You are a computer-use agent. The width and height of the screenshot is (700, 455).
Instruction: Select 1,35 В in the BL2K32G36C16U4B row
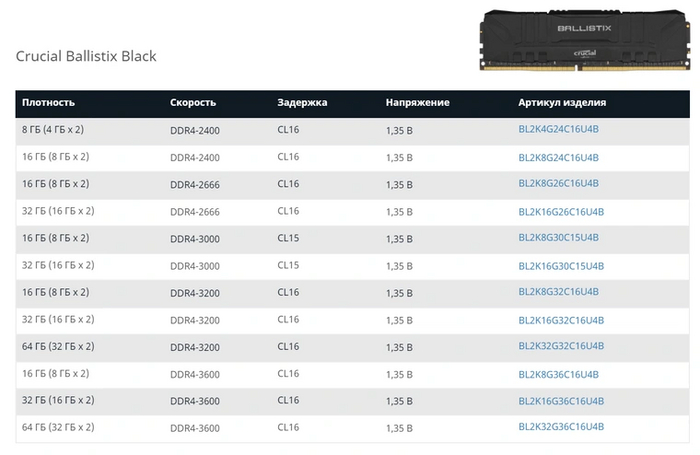(x=399, y=428)
